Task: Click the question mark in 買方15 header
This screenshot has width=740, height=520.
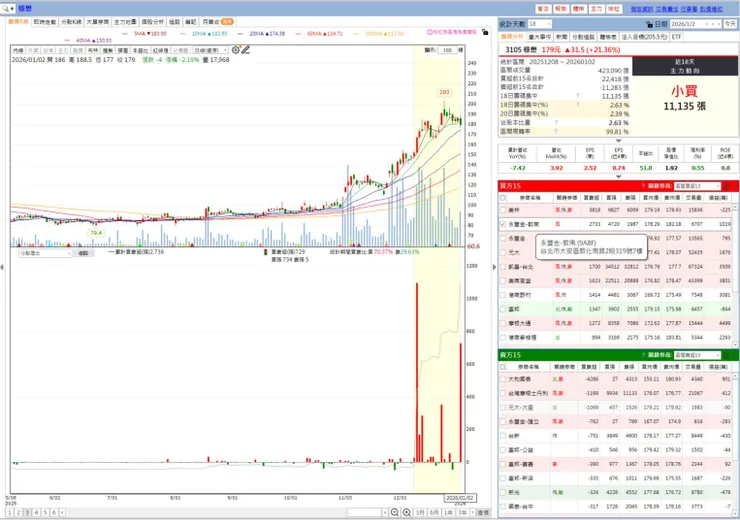Action: click(643, 186)
